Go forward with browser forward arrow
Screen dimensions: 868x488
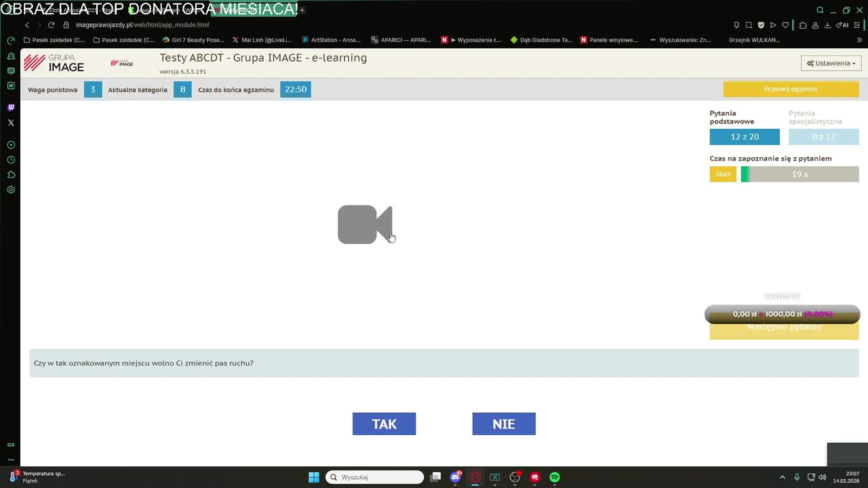point(39,25)
